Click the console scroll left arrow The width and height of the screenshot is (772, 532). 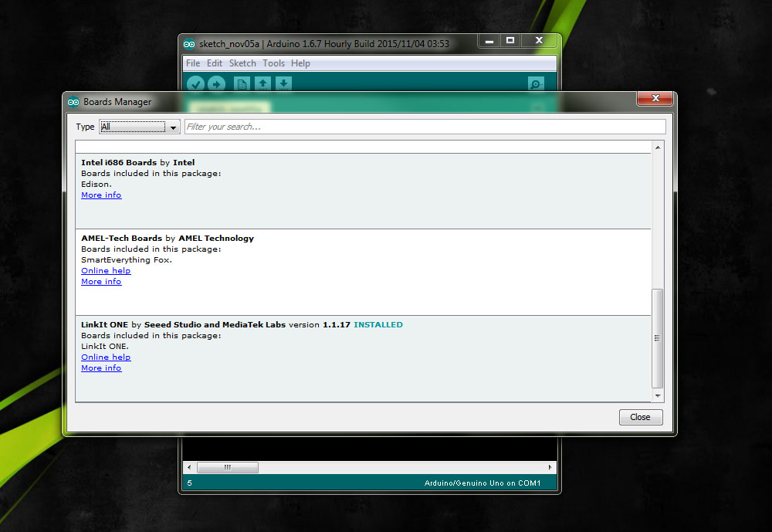tap(189, 467)
